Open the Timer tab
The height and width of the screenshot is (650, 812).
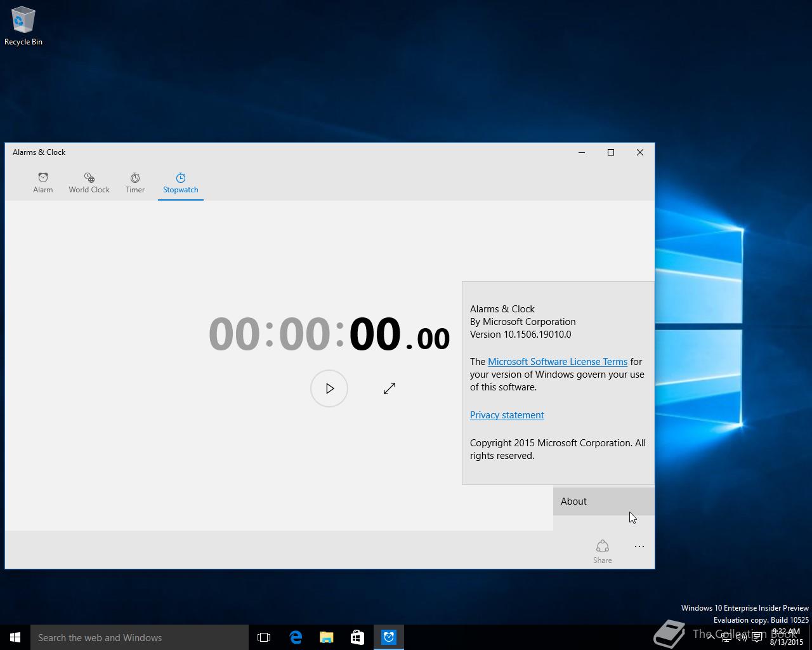134,182
